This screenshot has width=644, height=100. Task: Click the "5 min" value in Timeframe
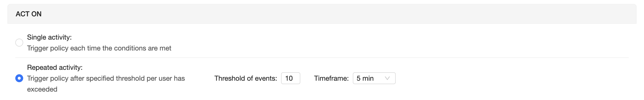(x=365, y=78)
